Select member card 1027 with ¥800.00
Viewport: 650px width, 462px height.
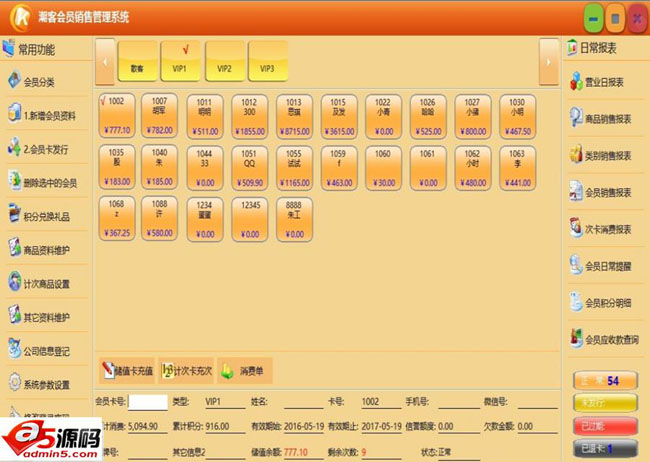coord(473,117)
